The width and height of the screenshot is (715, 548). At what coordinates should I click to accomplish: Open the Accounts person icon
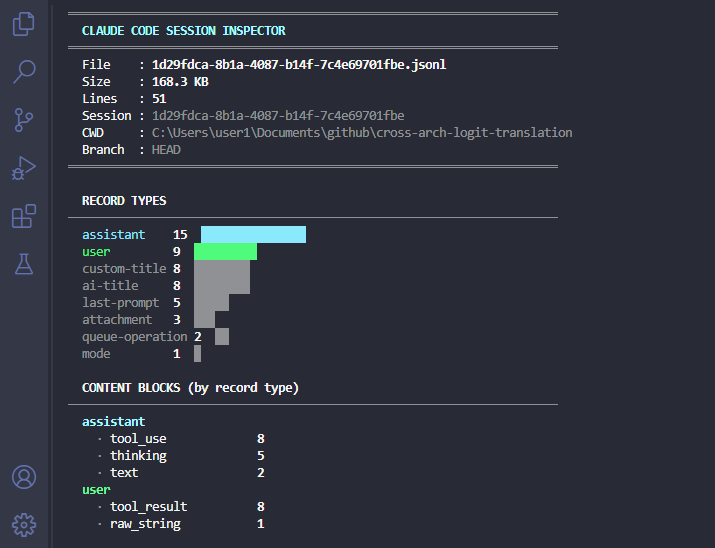coord(24,477)
